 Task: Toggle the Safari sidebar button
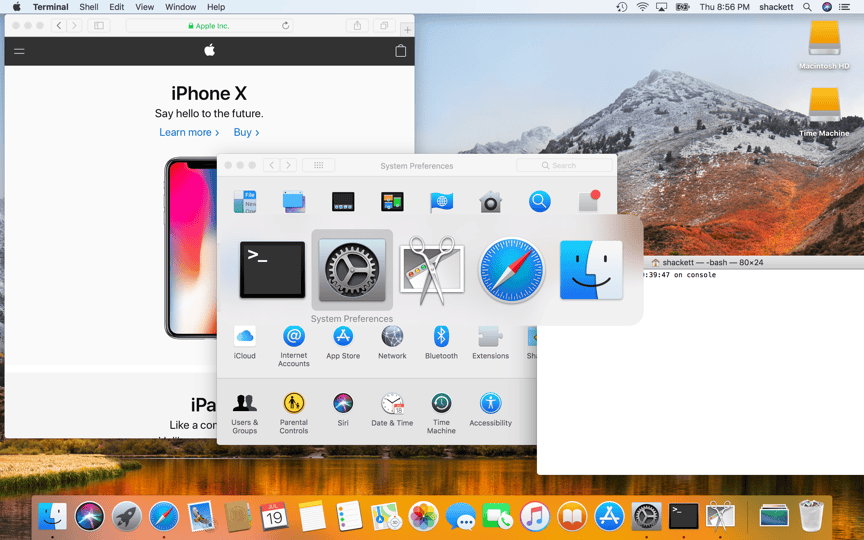(99, 25)
